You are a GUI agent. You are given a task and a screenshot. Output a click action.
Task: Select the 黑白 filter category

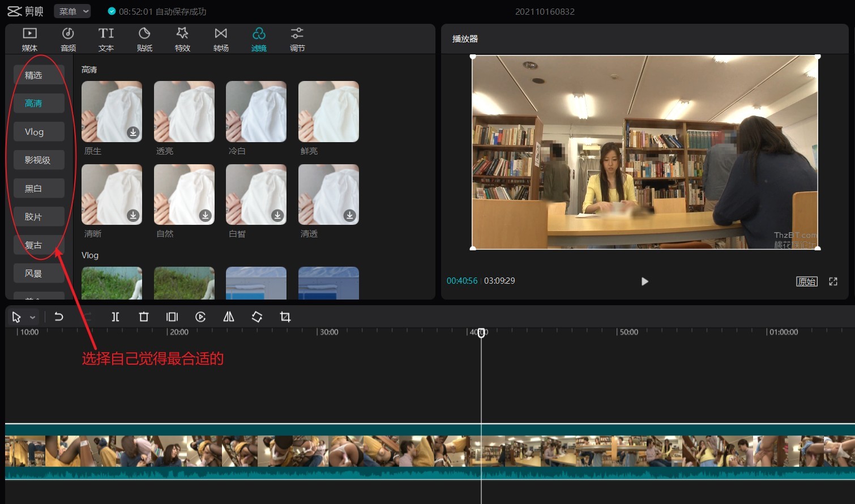click(39, 188)
